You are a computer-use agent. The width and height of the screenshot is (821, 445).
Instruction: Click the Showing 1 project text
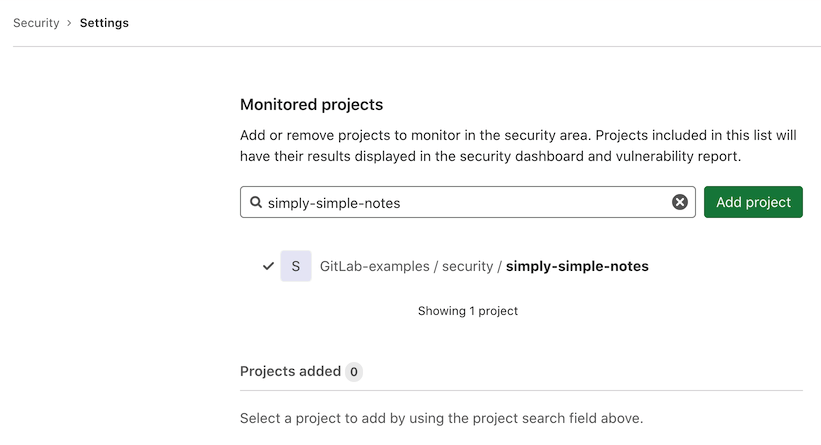pos(467,311)
